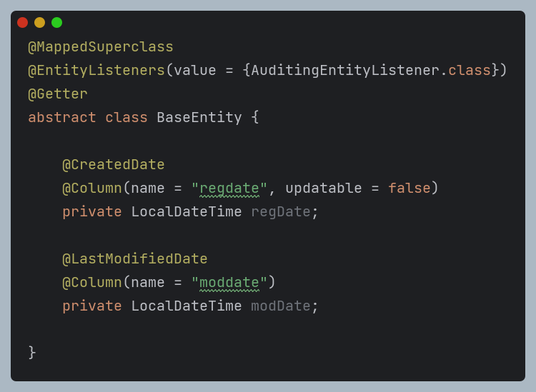The height and width of the screenshot is (392, 536).
Task: Click the @EntityListeners annotation
Action: click(x=96, y=71)
